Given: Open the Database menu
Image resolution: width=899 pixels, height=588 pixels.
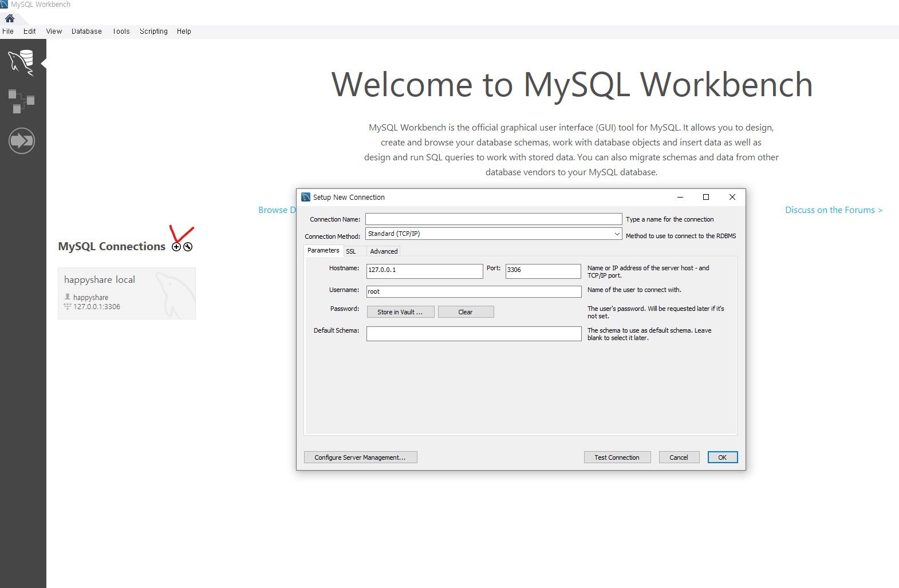Looking at the screenshot, I should pyautogui.click(x=86, y=31).
